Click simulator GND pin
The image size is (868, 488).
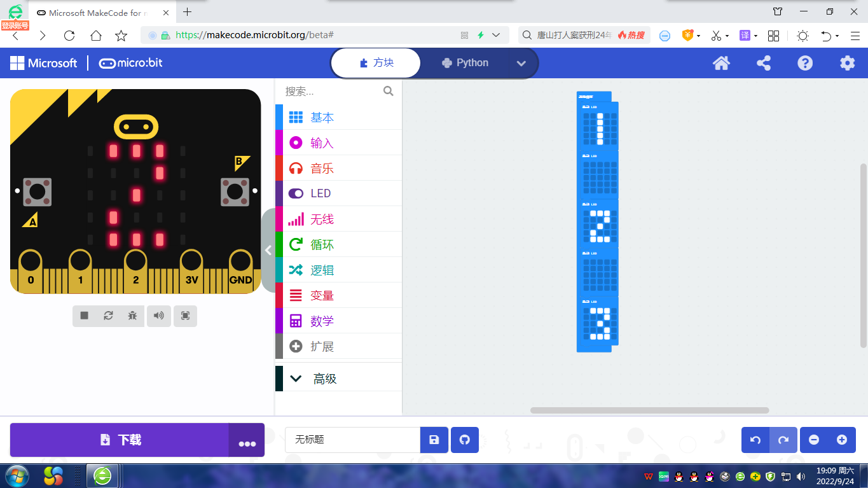click(x=240, y=270)
